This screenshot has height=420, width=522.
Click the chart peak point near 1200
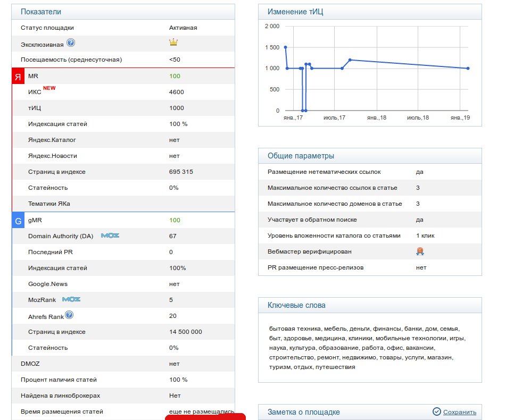coord(350,60)
